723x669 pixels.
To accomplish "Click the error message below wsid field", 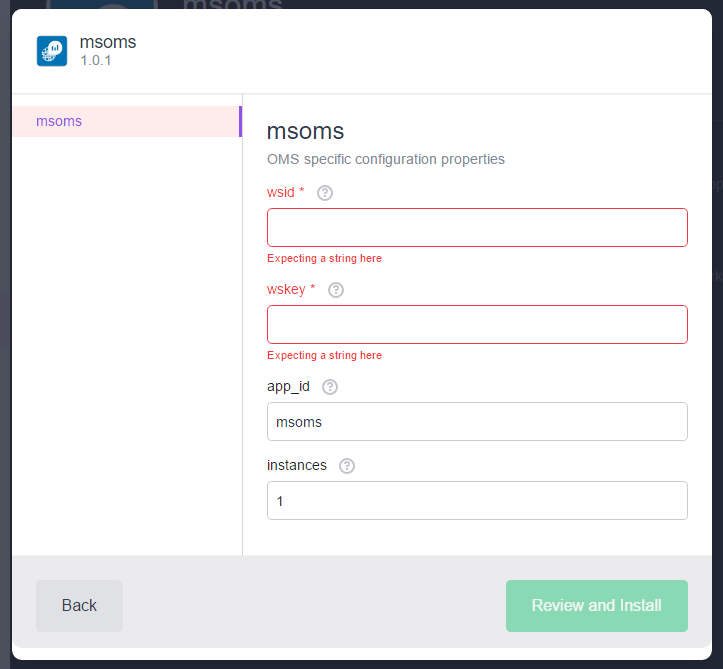I will 324,258.
